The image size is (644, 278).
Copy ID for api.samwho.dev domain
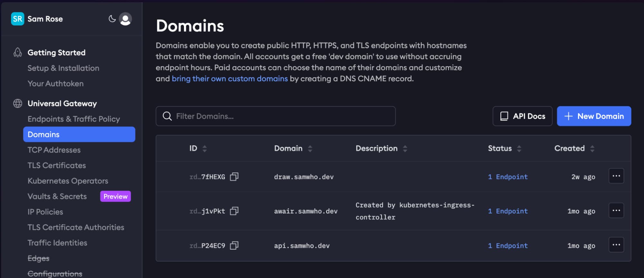(234, 246)
